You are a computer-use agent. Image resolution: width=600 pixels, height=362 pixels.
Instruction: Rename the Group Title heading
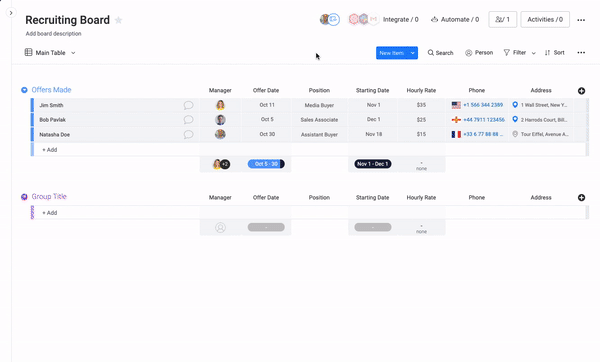pyautogui.click(x=49, y=196)
